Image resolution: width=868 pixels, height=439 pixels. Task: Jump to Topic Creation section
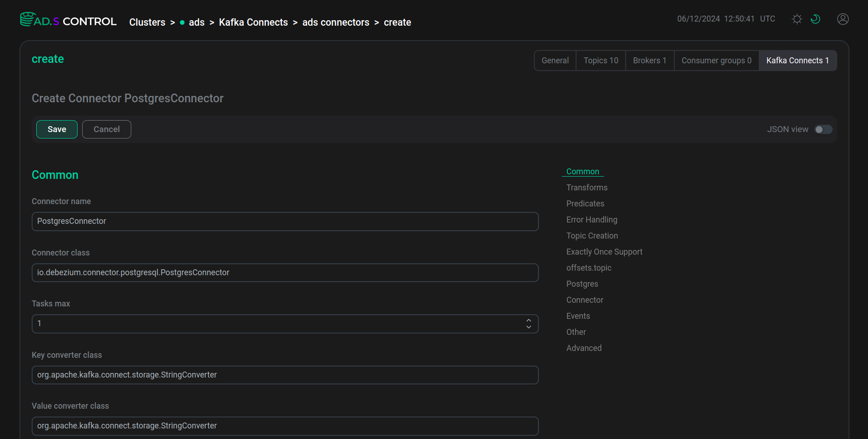coord(592,236)
